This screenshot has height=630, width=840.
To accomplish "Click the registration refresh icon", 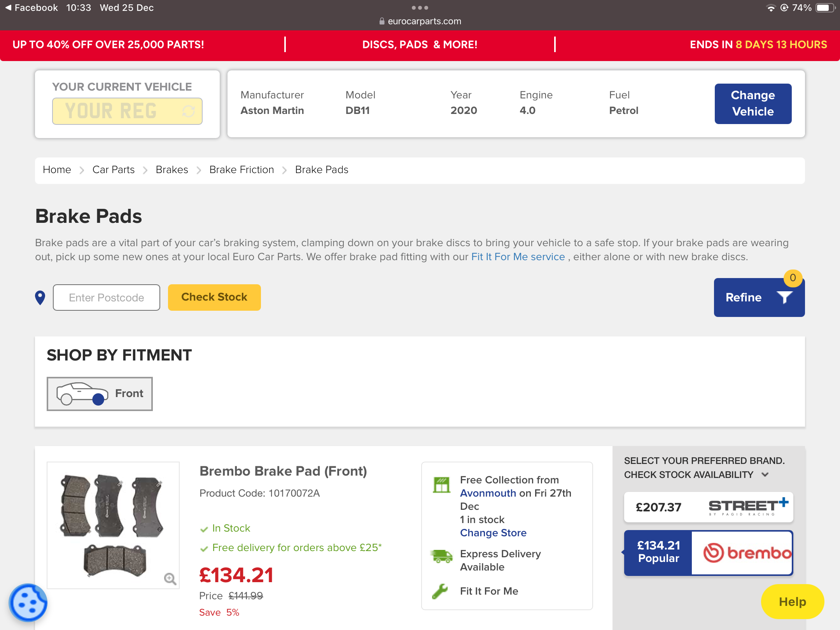I will 189,111.
